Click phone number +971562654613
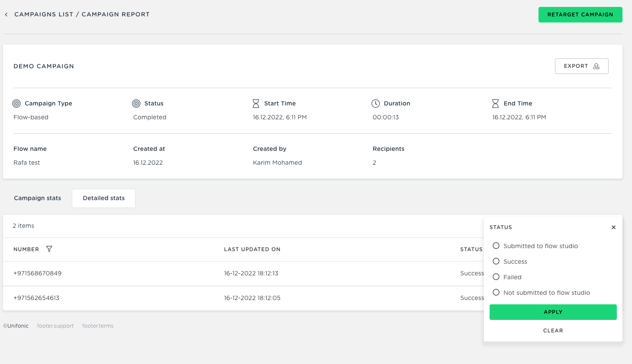Screen dimensions: 632x364 pos(36,298)
